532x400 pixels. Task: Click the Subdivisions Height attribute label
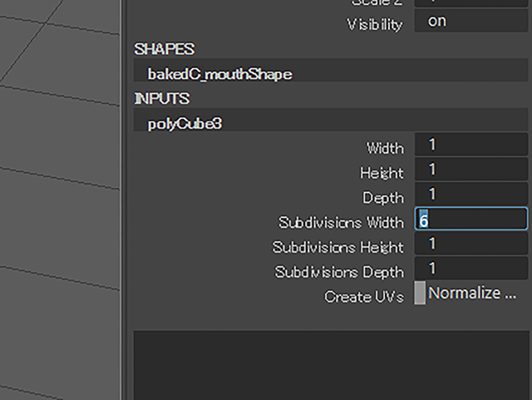coord(338,247)
